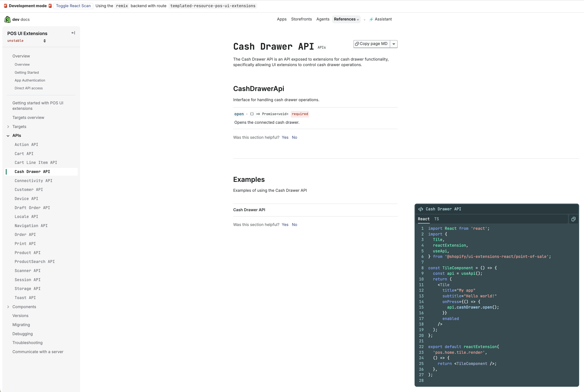The image size is (584, 392).
Task: Copy code using the clipboard icon
Action: (x=573, y=219)
